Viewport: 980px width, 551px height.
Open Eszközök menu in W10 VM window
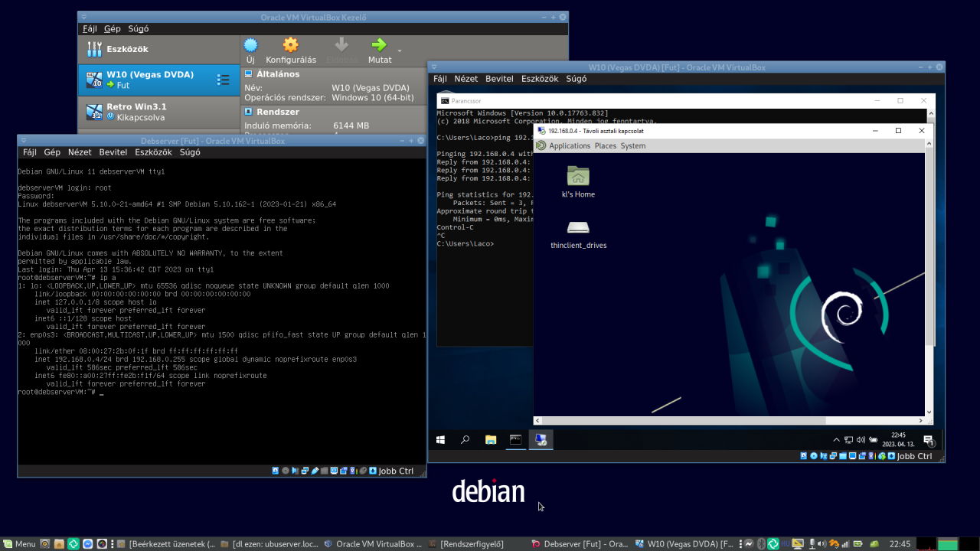pos(540,79)
